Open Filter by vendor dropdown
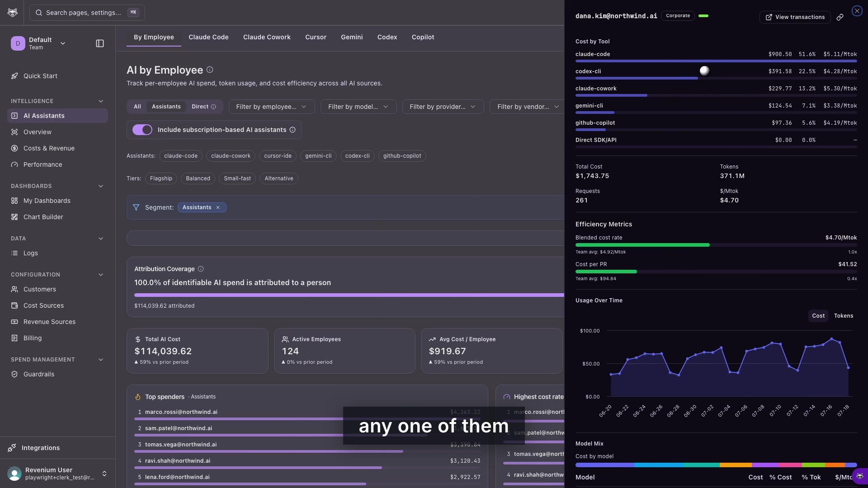 [527, 107]
